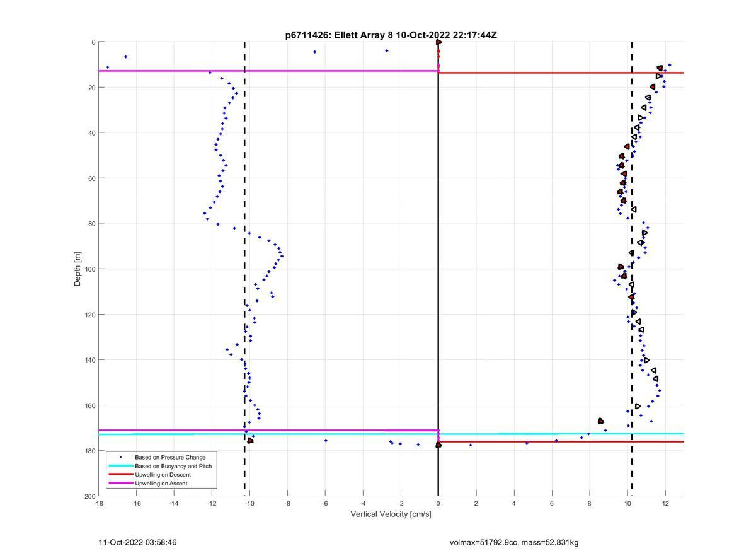Click the timestamp '11-Oct-2022 03:58:46'
The height and width of the screenshot is (558, 756).
(x=137, y=542)
